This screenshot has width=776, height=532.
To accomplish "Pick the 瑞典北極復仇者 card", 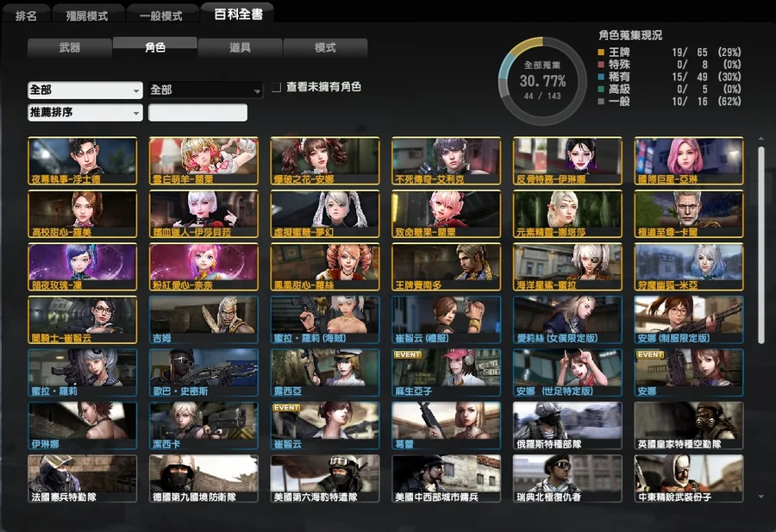I will pyautogui.click(x=567, y=479).
